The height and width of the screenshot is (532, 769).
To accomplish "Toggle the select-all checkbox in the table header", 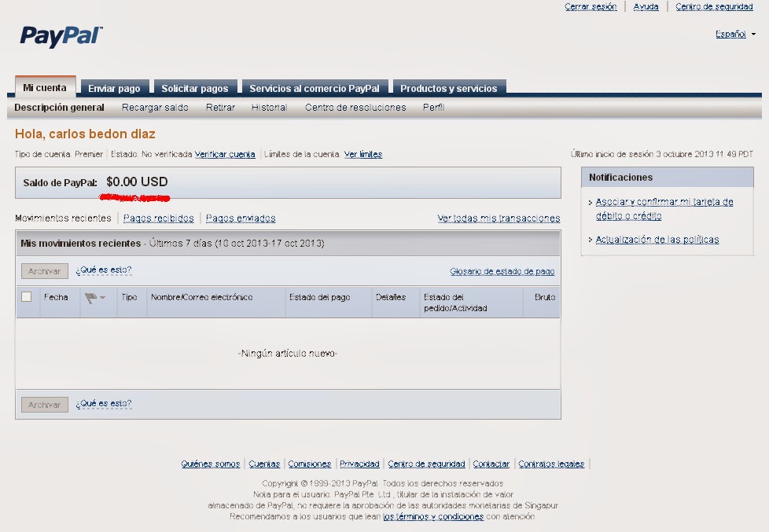I will pos(28,298).
